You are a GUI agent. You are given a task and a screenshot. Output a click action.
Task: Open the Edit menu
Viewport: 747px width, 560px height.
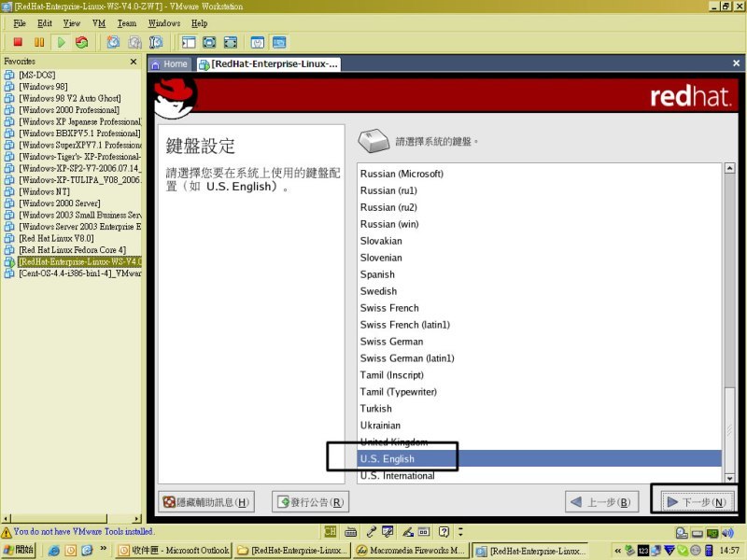tap(45, 23)
